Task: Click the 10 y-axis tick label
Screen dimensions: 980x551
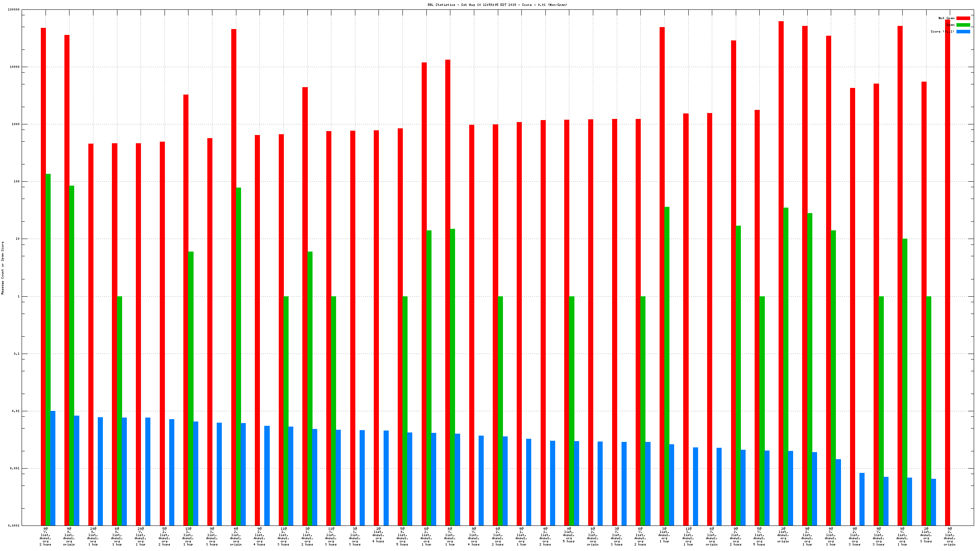Action: click(x=17, y=239)
